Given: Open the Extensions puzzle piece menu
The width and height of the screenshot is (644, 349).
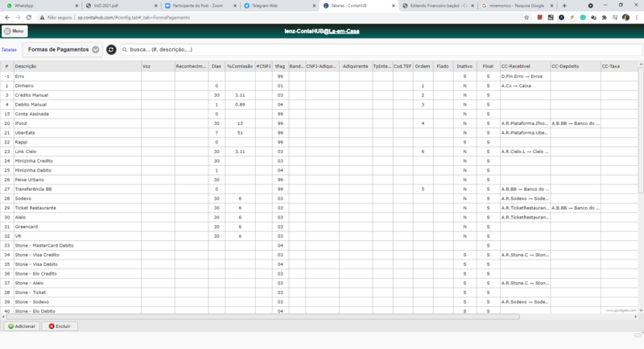Looking at the screenshot, I should click(605, 18).
